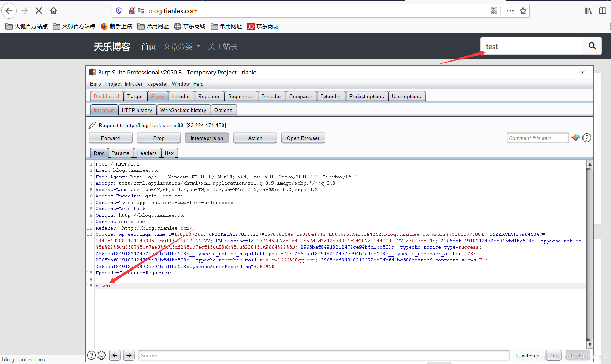
Task: Expand the 文章分类 dropdown menu
Action: (182, 47)
